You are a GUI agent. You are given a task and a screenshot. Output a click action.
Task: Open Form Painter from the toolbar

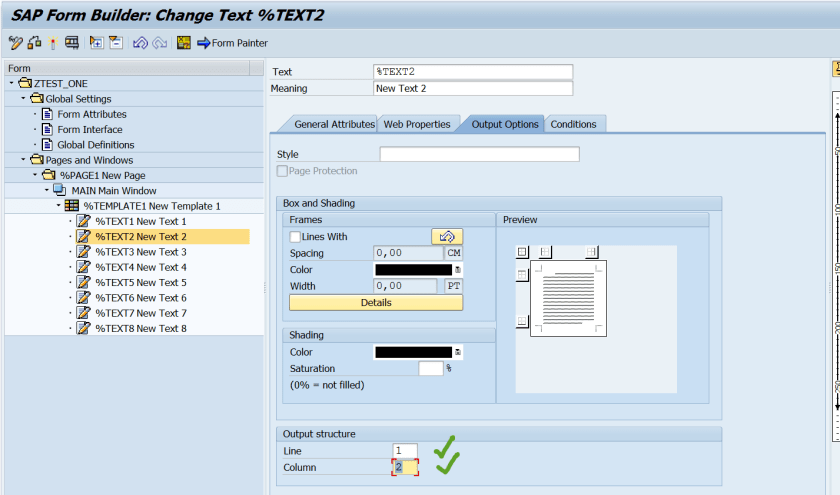click(x=232, y=43)
